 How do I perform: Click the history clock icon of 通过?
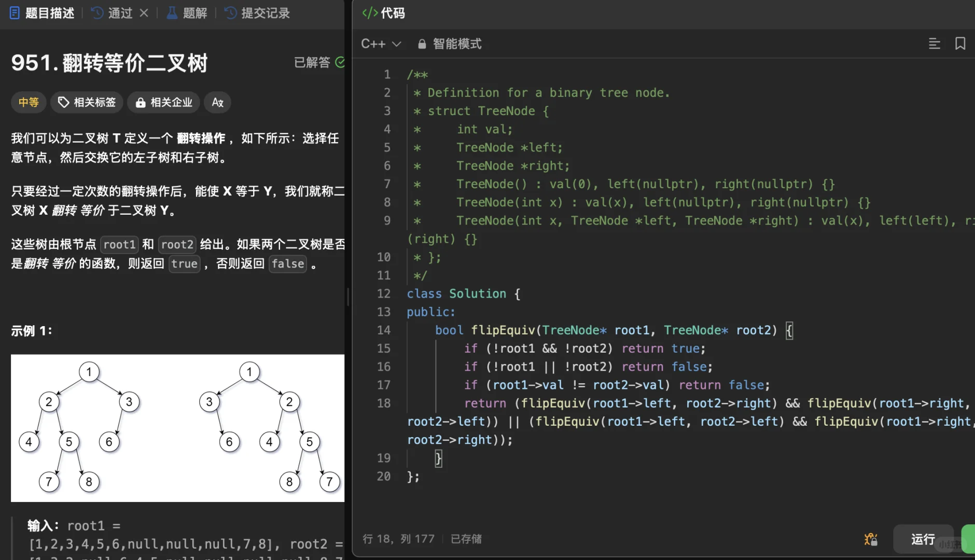coord(97,13)
